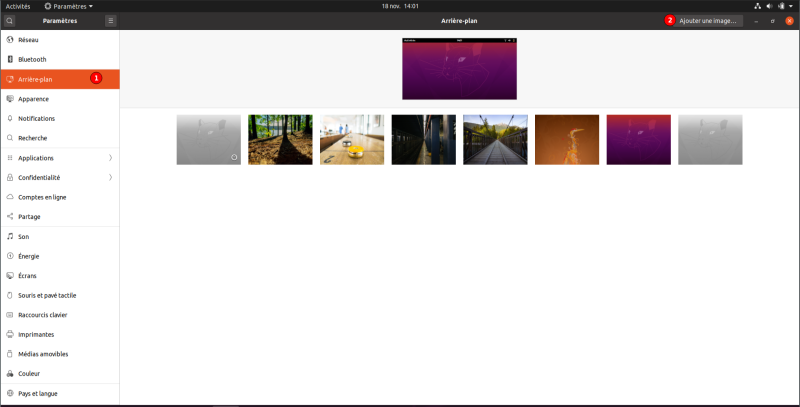The width and height of the screenshot is (800, 407).
Task: Click the Recherche magnifier icon in sidebar
Action: coord(10,138)
